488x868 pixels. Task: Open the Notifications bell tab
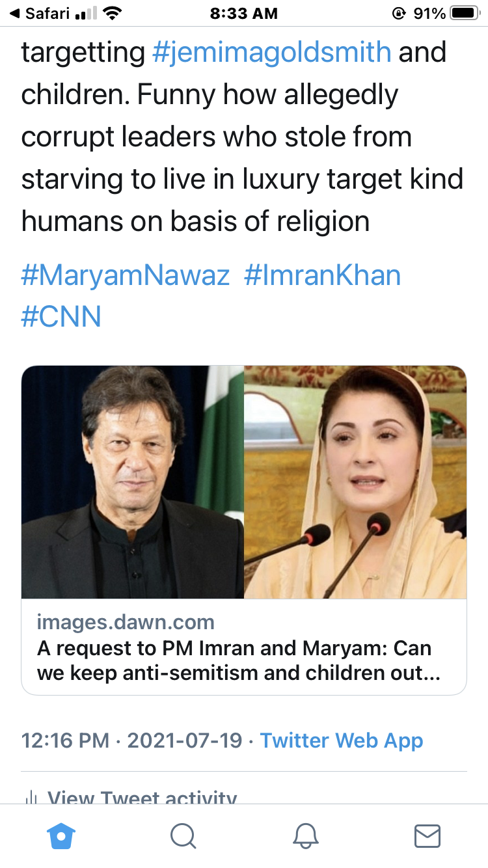point(305,836)
